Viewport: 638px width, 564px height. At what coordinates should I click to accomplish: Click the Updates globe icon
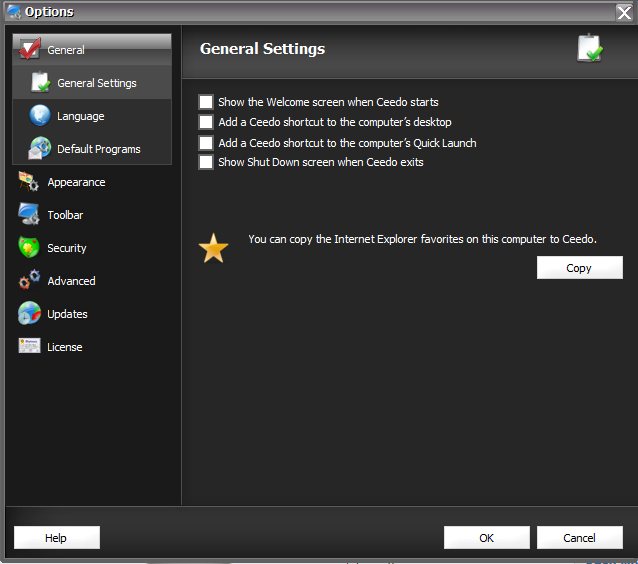pos(29,314)
